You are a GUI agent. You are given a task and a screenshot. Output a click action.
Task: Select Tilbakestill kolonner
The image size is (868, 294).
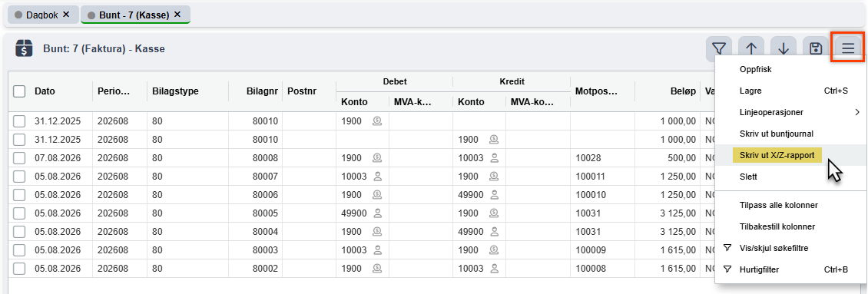[x=790, y=226]
